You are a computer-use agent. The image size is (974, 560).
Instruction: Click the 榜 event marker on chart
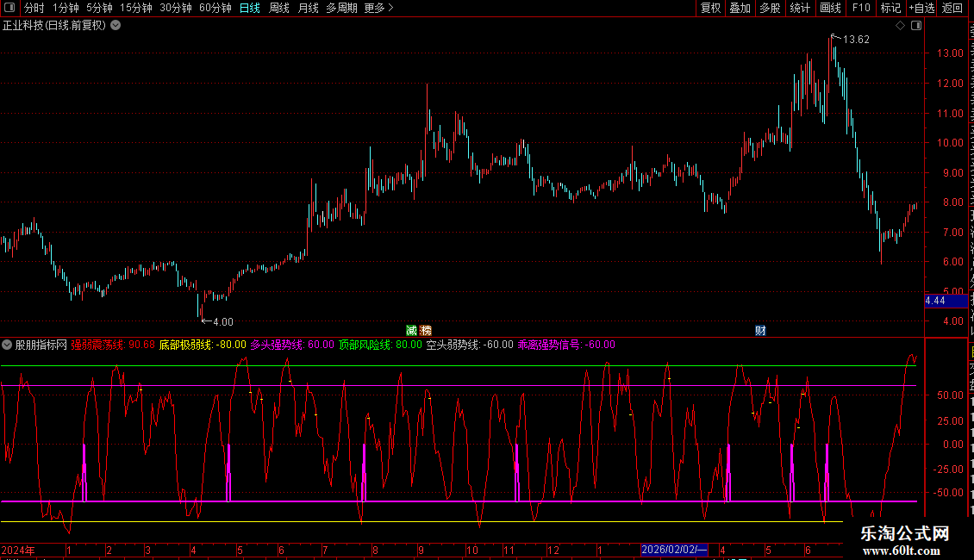click(x=426, y=330)
